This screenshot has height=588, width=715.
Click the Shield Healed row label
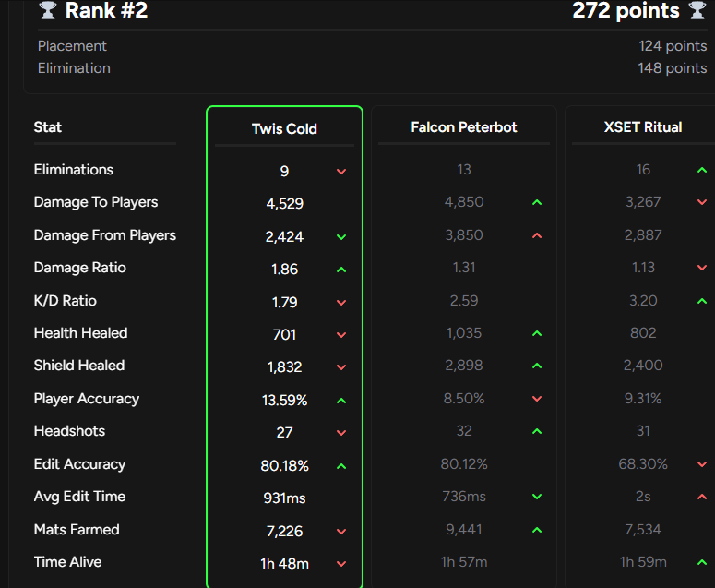point(79,366)
